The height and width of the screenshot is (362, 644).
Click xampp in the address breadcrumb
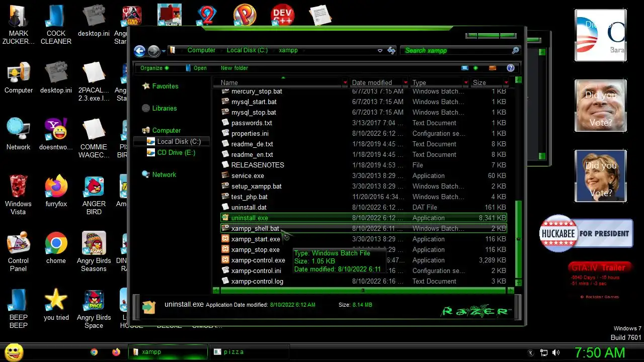(x=288, y=50)
